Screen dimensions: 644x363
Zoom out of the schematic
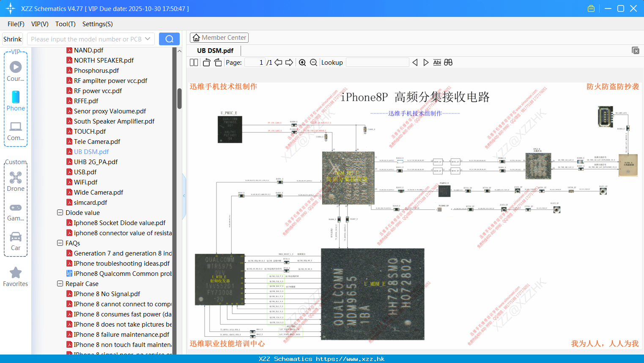point(313,63)
